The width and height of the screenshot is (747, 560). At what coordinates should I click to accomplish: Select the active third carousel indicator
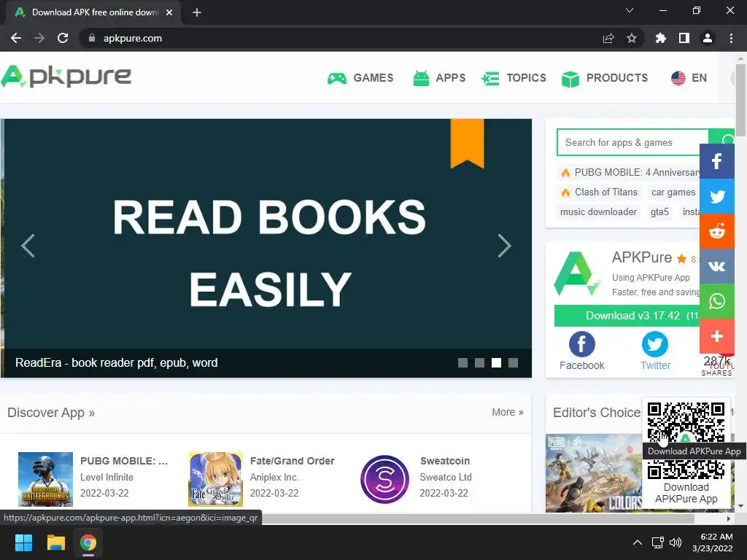496,363
